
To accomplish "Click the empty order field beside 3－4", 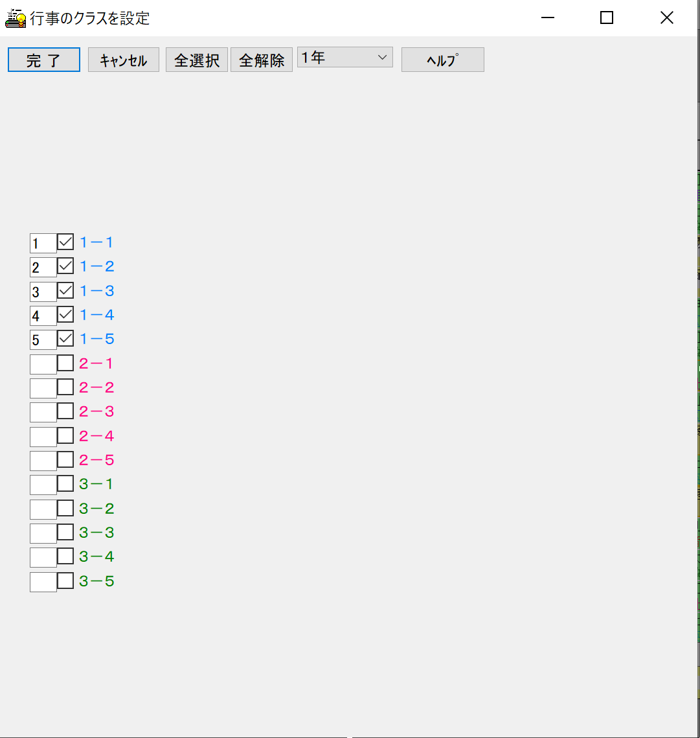I will pos(43,557).
